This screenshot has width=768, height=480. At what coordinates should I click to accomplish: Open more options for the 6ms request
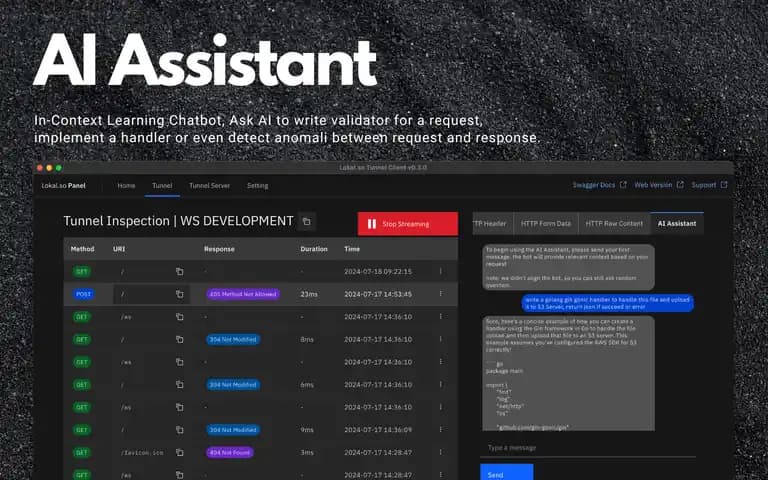(x=440, y=384)
